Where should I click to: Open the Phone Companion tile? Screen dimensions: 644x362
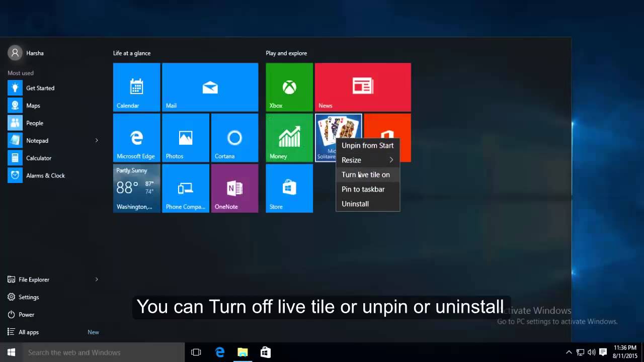pyautogui.click(x=185, y=188)
